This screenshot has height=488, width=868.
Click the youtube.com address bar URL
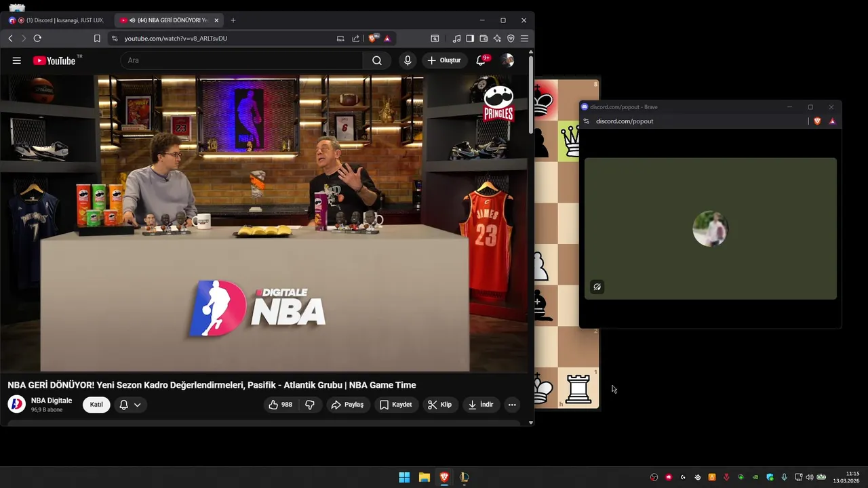(x=176, y=39)
